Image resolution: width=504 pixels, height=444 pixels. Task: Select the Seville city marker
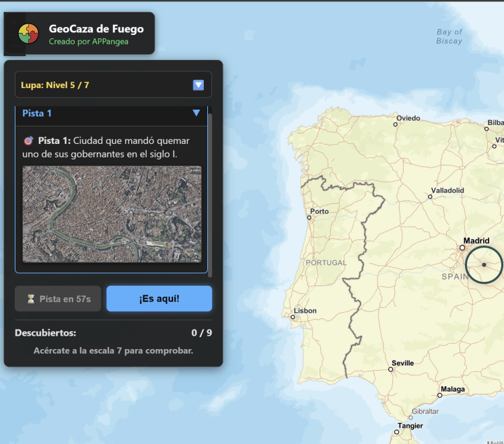[x=391, y=369]
